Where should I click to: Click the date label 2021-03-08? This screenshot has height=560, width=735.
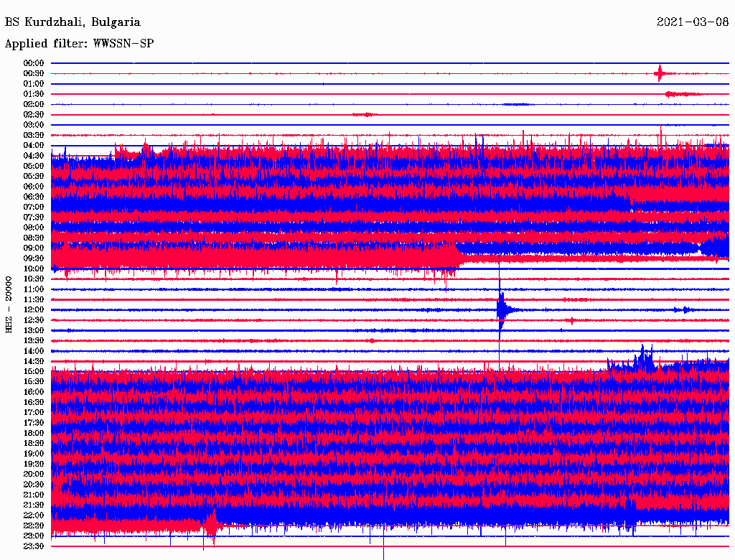693,22
